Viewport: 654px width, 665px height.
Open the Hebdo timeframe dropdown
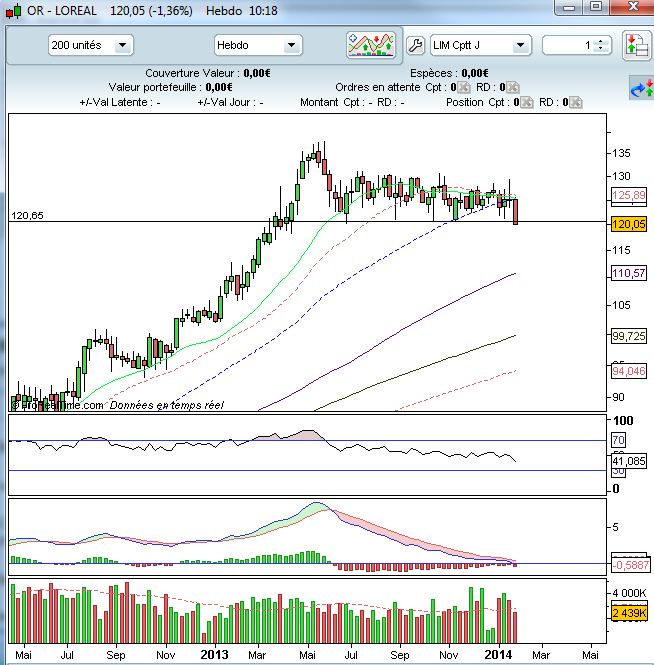pos(291,45)
